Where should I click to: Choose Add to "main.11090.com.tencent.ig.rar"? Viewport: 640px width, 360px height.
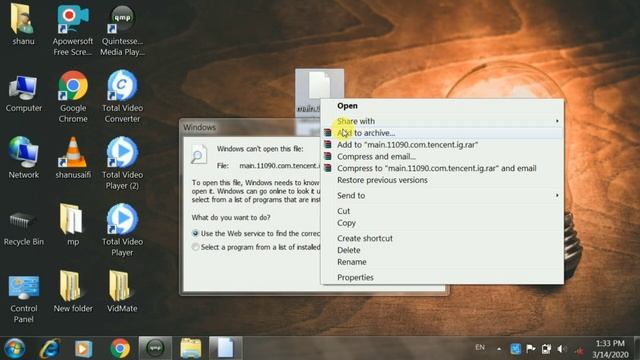(x=442, y=144)
